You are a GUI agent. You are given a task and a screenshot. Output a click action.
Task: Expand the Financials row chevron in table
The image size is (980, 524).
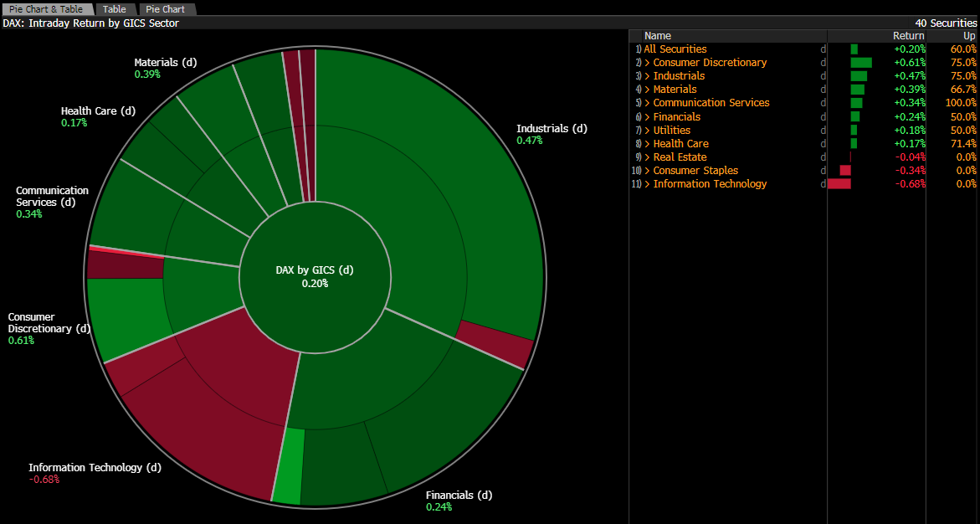pyautogui.click(x=648, y=117)
